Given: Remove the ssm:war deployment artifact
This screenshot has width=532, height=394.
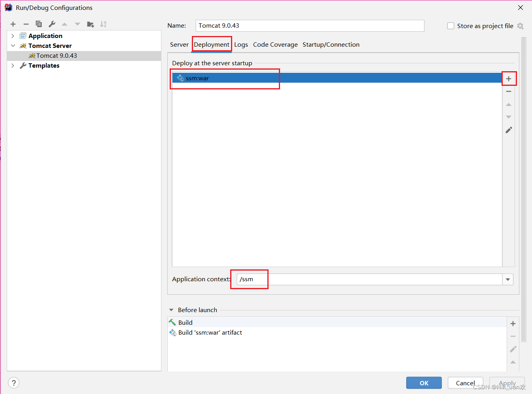Looking at the screenshot, I should point(509,91).
